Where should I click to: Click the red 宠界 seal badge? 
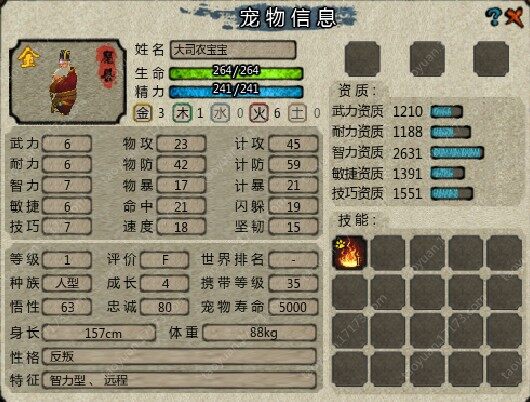pos(106,67)
